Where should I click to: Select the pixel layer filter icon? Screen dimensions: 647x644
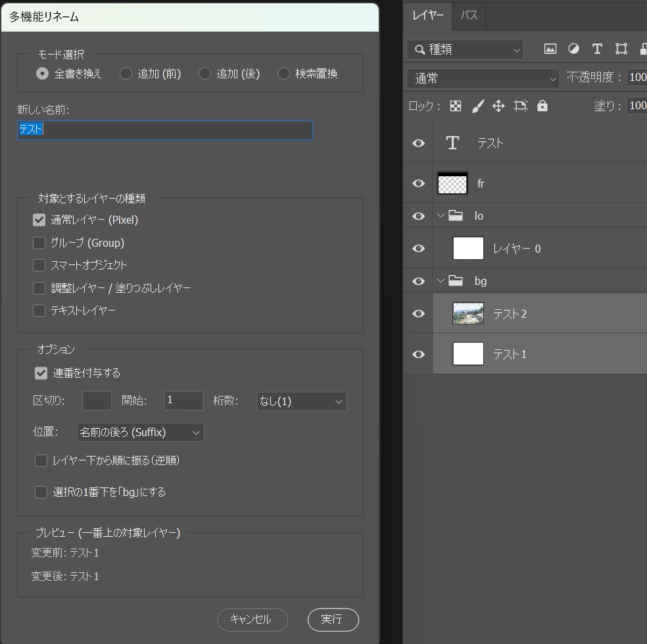point(550,49)
